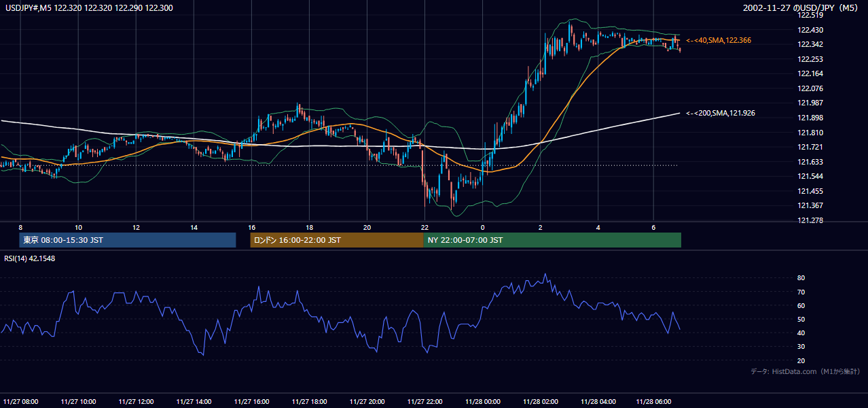This screenshot has height=408, width=868.
Task: Select the 40 SMA 122.366 label
Action: [x=719, y=40]
